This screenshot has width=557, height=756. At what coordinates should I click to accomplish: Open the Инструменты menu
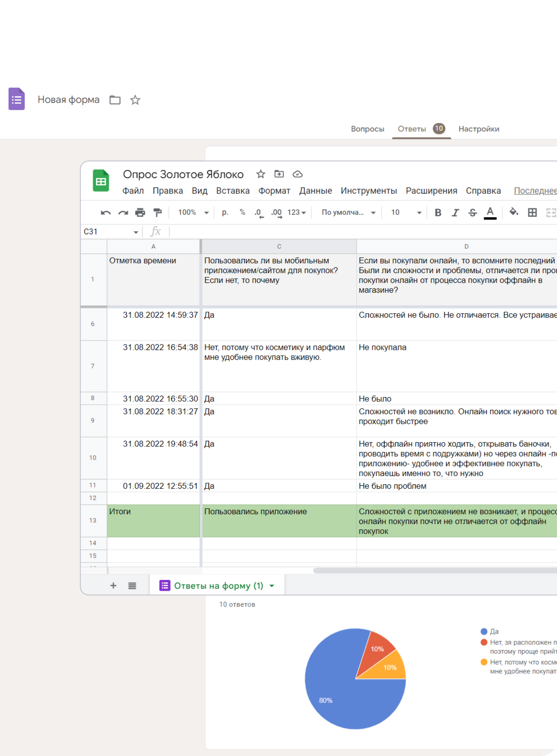[x=369, y=191]
